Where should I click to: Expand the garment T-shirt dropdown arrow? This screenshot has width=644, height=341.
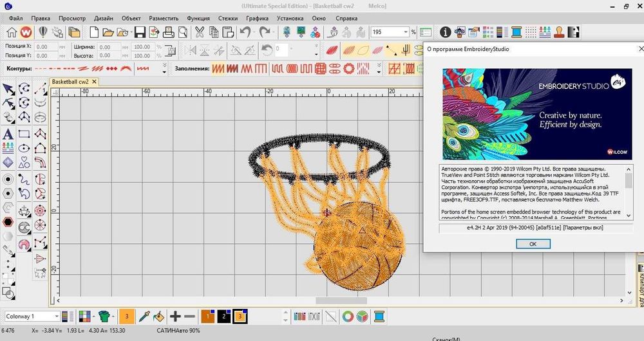115,317
